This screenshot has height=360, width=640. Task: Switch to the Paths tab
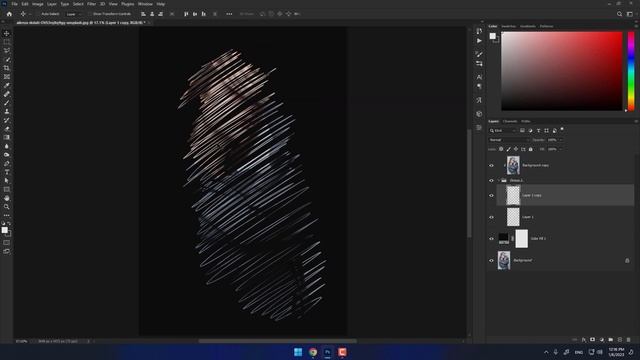[526, 121]
